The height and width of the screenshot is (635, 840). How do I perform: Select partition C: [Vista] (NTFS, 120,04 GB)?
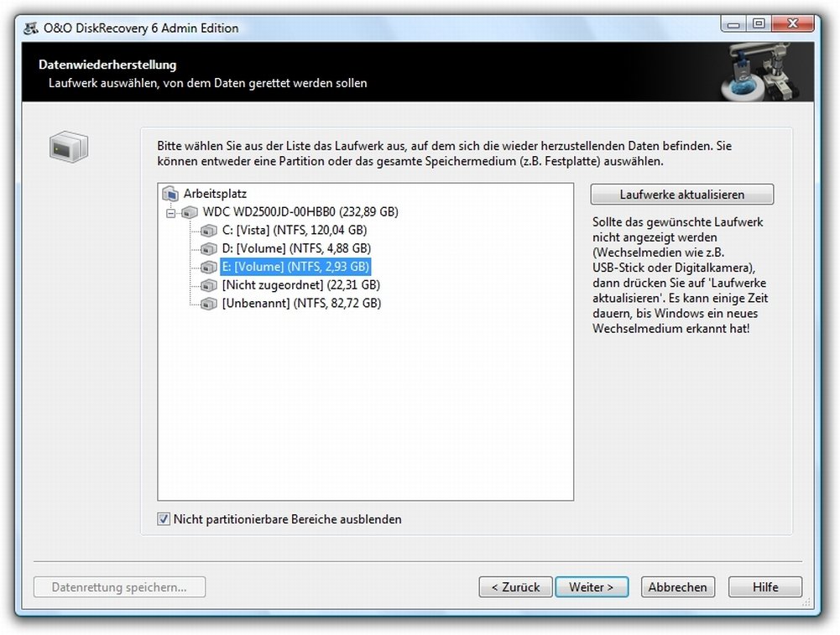tap(295, 230)
